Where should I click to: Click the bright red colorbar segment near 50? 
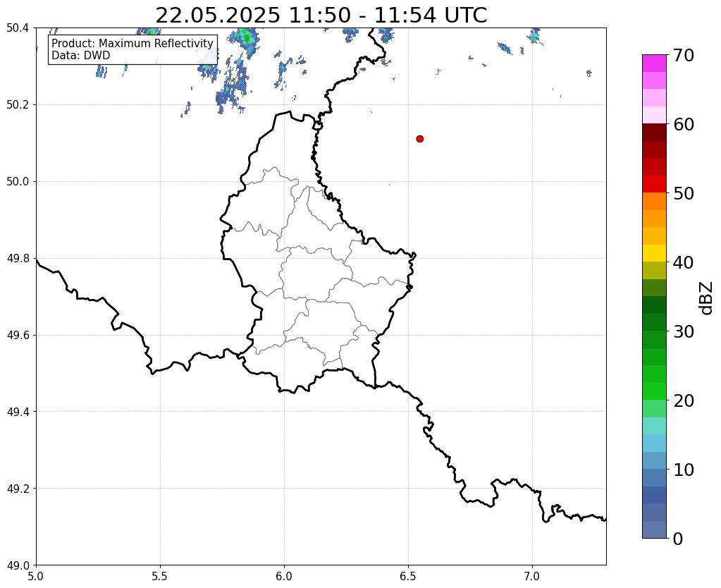pos(654,184)
